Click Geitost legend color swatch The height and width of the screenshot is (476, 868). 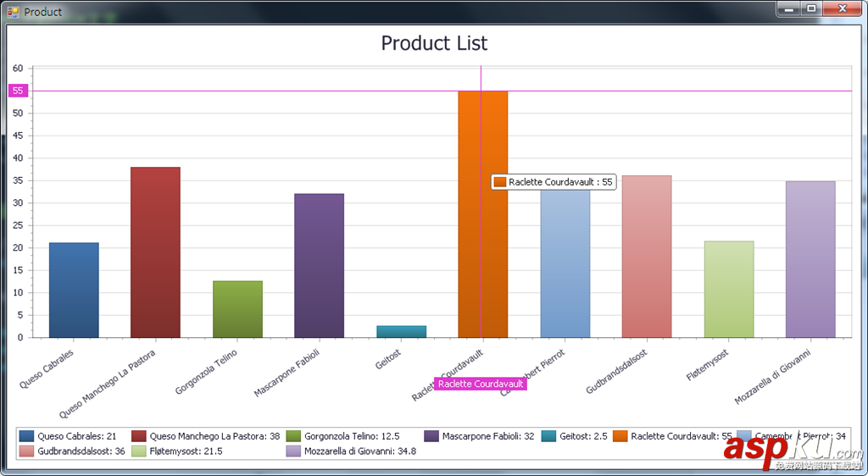click(548, 436)
